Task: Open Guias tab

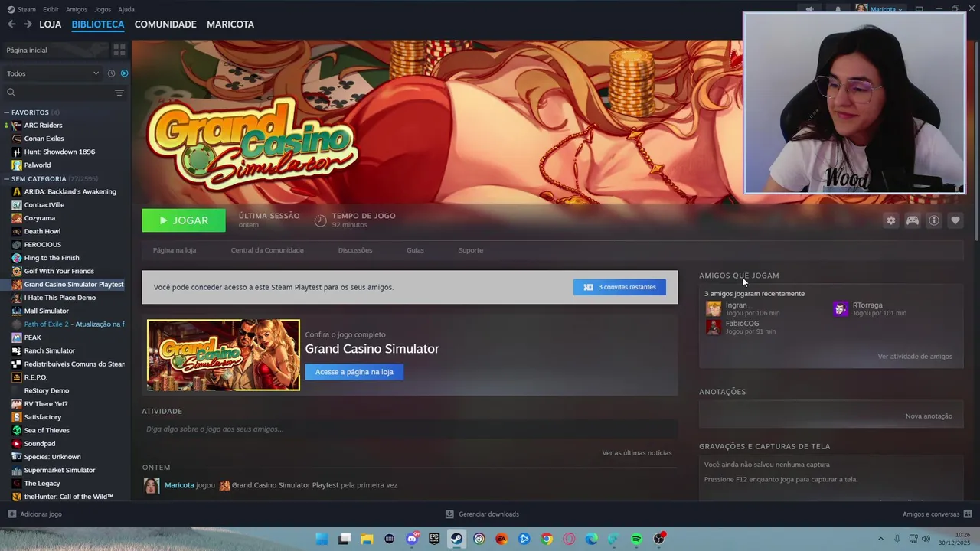Action: [415, 250]
